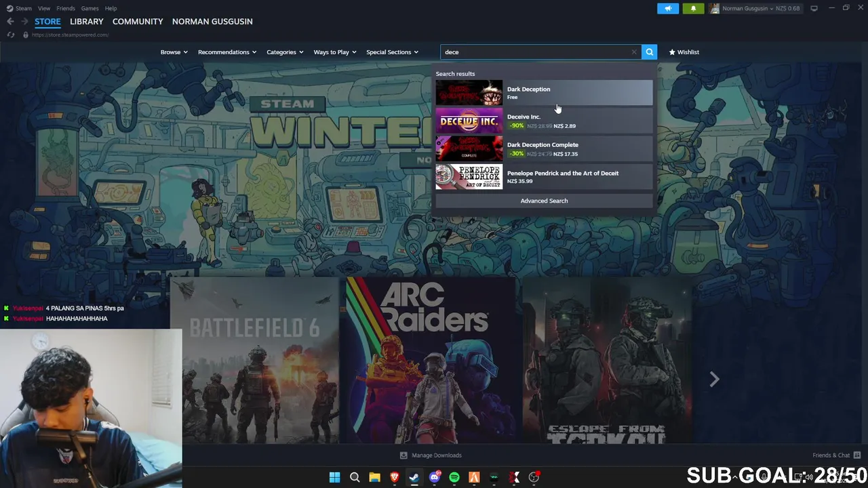Image resolution: width=868 pixels, height=488 pixels.
Task: Click the Manage Downloads label
Action: (x=437, y=455)
